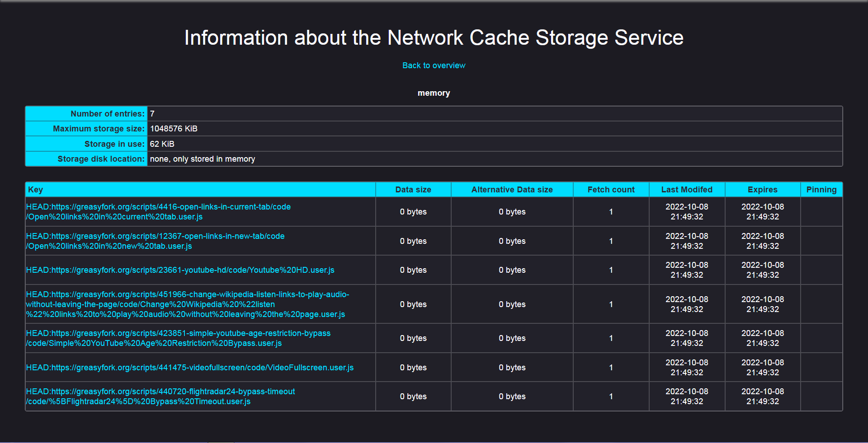The image size is (868, 443).
Task: Select the Number of entries value 7
Action: pyautogui.click(x=152, y=114)
